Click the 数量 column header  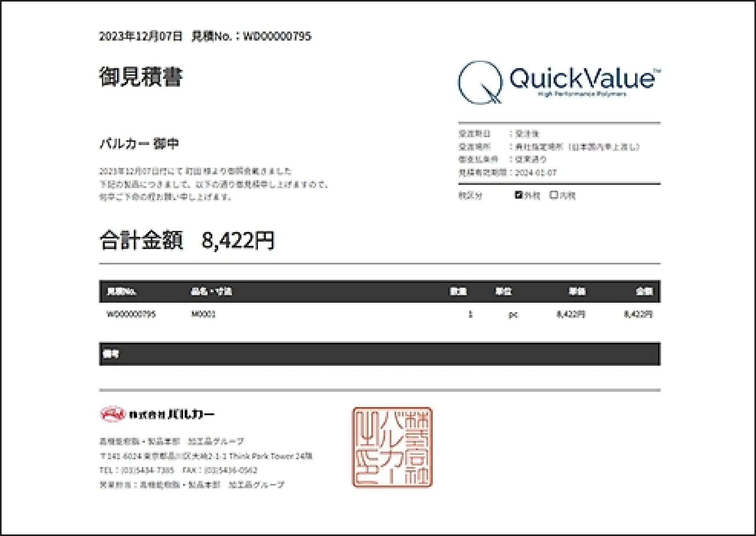458,292
